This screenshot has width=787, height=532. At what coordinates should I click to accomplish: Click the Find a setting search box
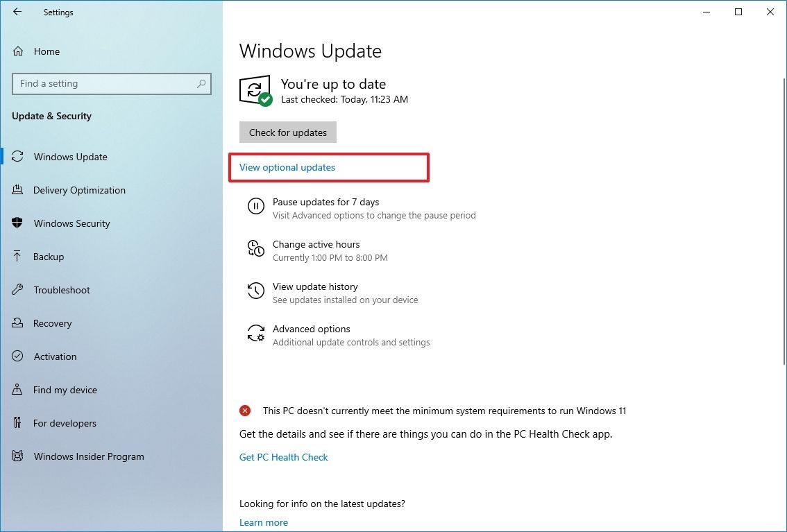click(112, 84)
